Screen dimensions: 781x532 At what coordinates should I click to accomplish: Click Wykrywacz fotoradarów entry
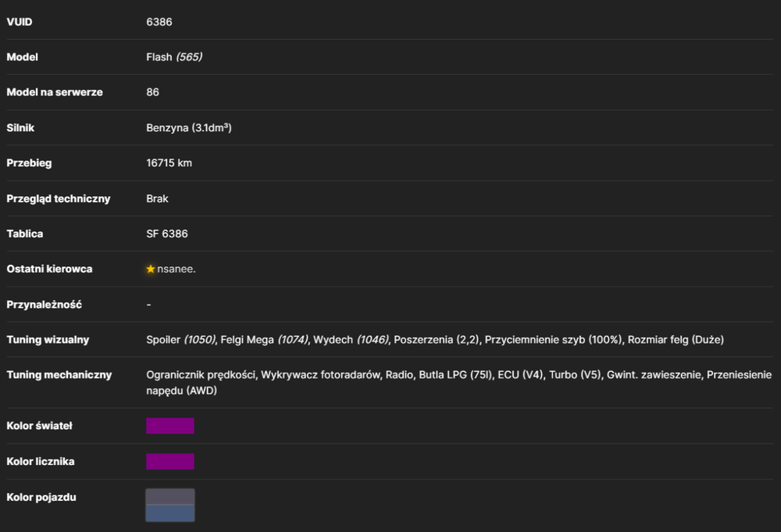tap(320, 375)
